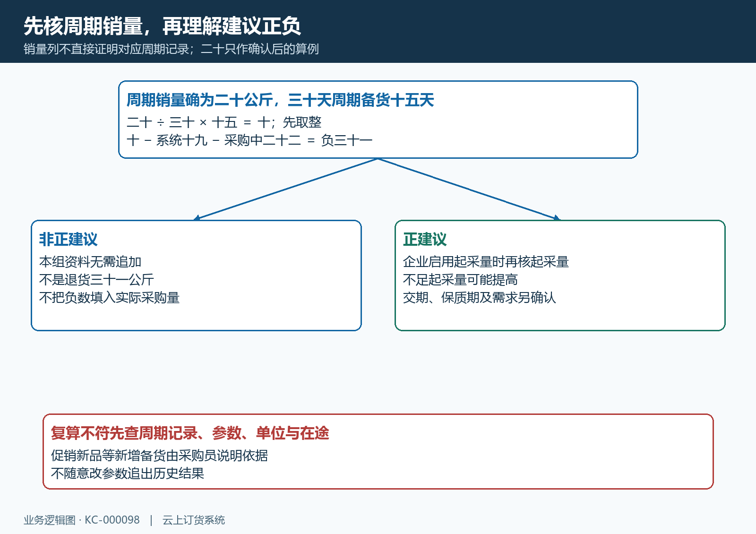Click the line 不把负数填入实际采购量
Viewport: 756px width, 534px height.
109,298
